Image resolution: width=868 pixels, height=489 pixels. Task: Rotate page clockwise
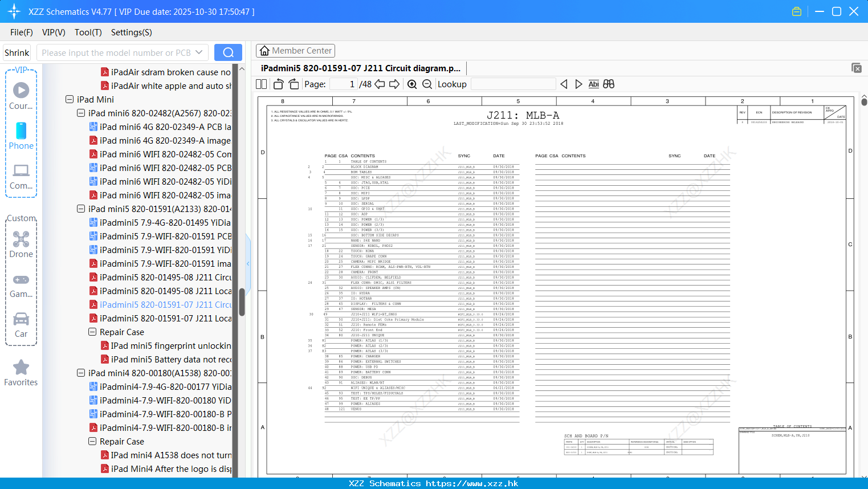[294, 84]
